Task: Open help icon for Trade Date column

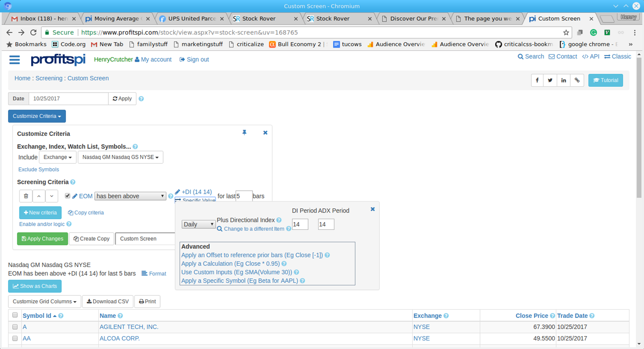Action: tap(592, 316)
